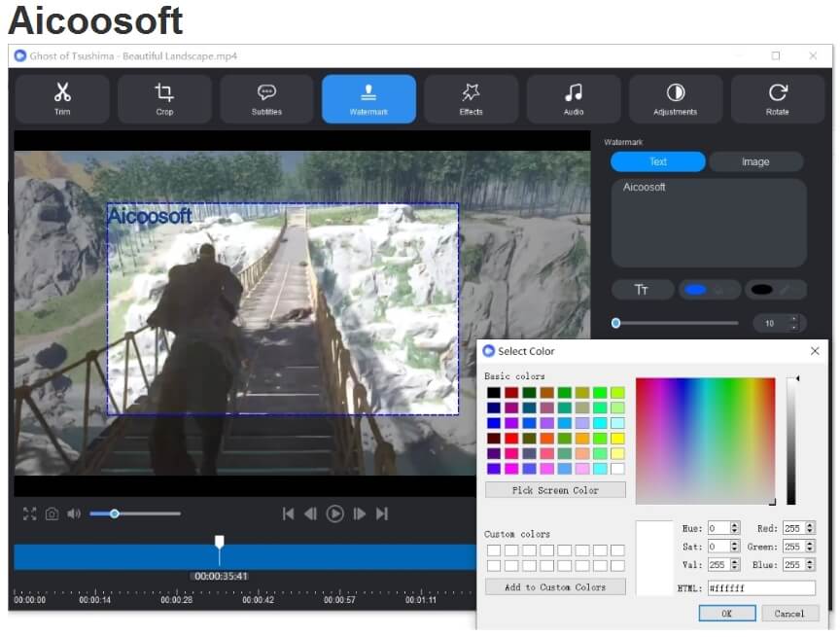Click Pick Screen Color button

click(x=555, y=490)
